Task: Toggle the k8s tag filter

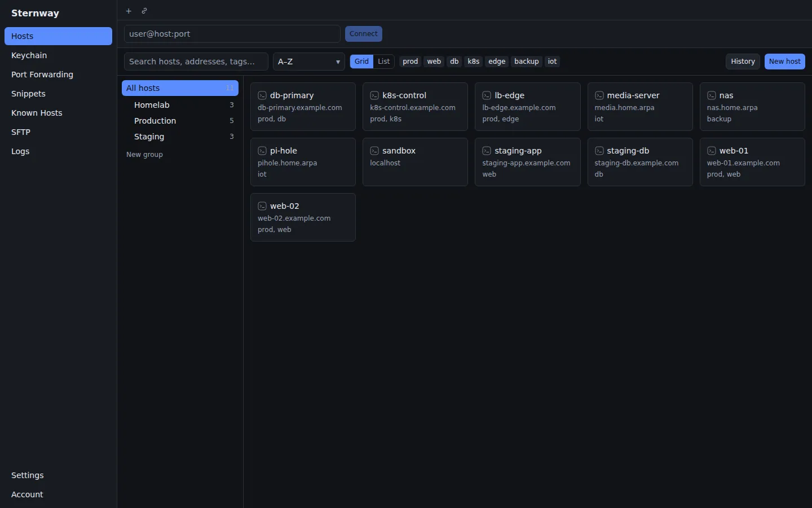Action: (x=474, y=62)
